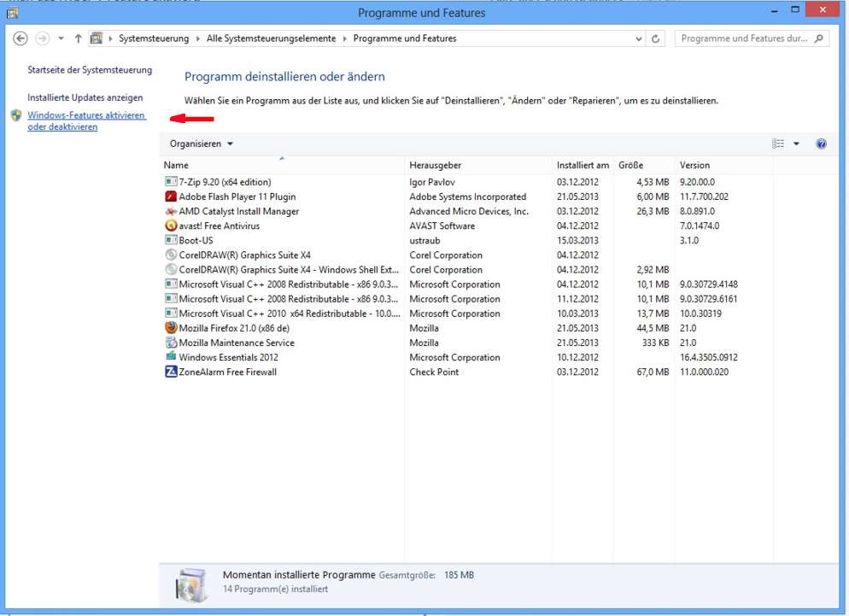Click the back navigation arrow

point(20,38)
